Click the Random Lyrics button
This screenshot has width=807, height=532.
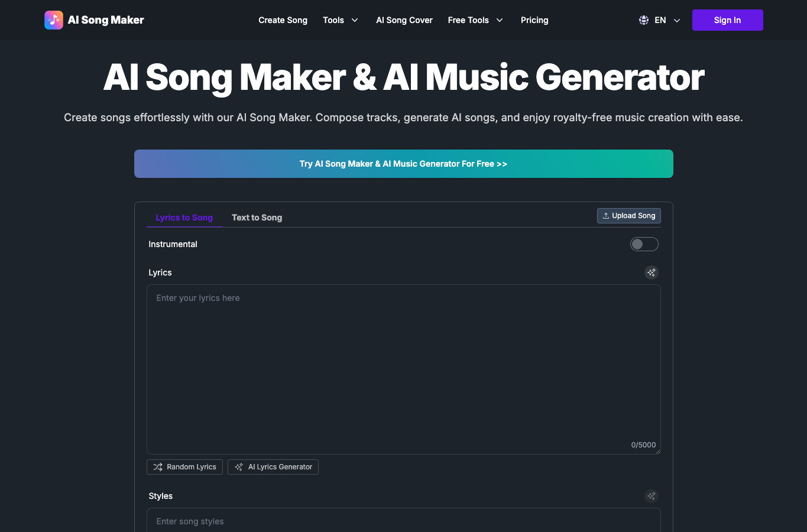pyautogui.click(x=184, y=467)
